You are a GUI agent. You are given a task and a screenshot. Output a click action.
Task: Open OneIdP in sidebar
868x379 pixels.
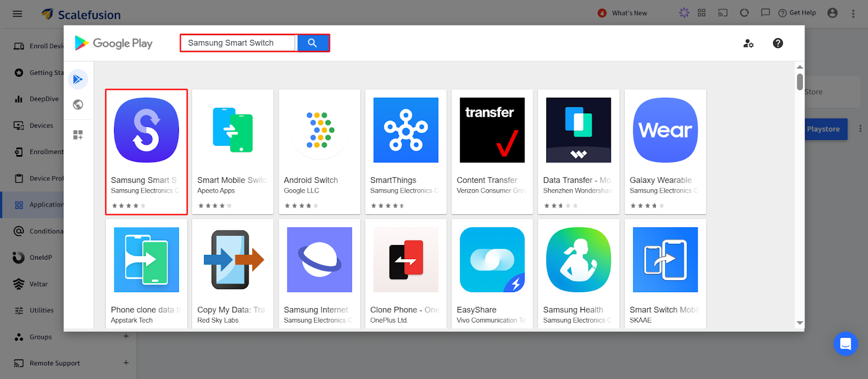[33, 258]
